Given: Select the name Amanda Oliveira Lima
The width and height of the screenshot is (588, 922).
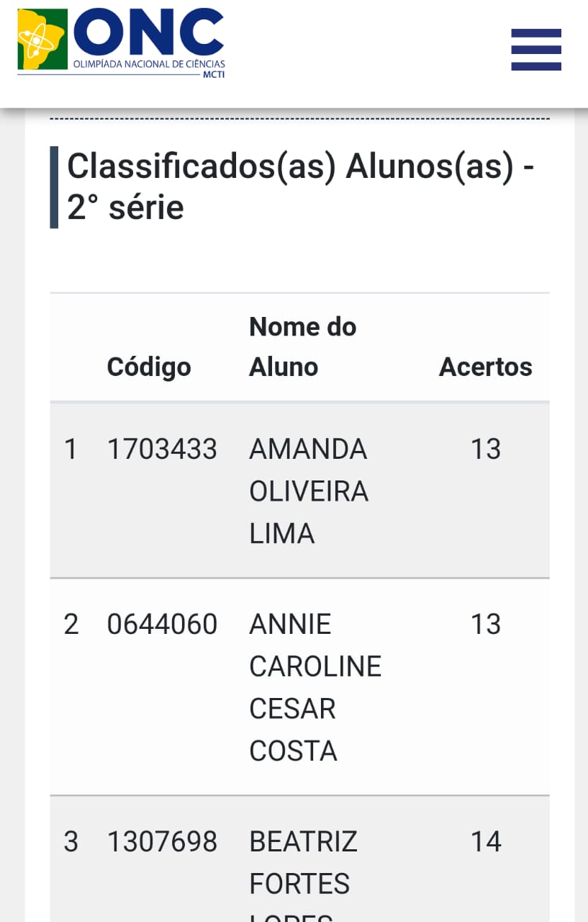Looking at the screenshot, I should point(308,491).
